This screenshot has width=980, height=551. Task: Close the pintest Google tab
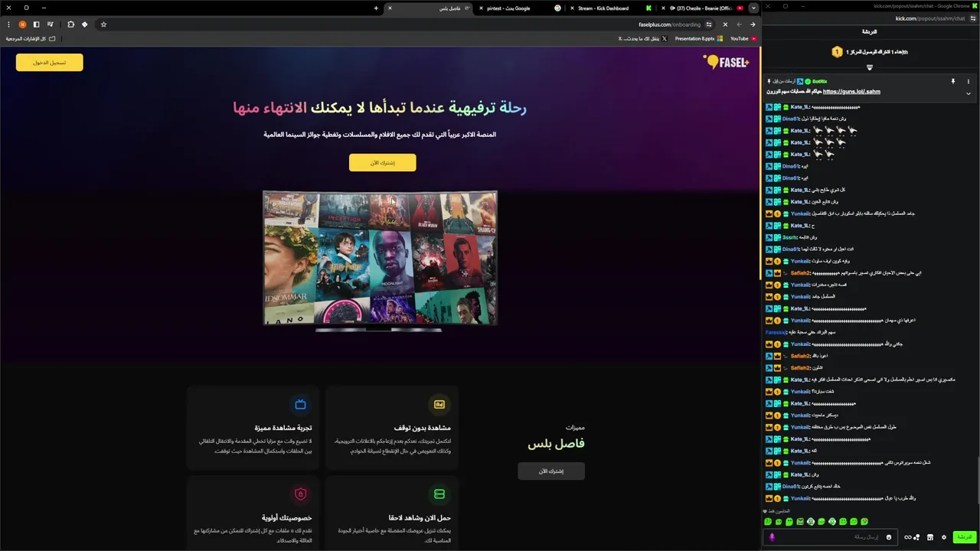[481, 8]
